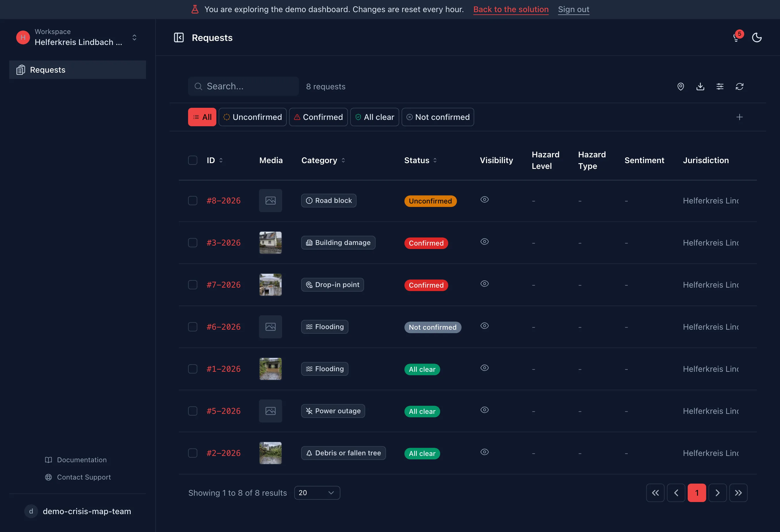The height and width of the screenshot is (532, 780).
Task: Open the page size dropdown showing 20
Action: point(317,493)
